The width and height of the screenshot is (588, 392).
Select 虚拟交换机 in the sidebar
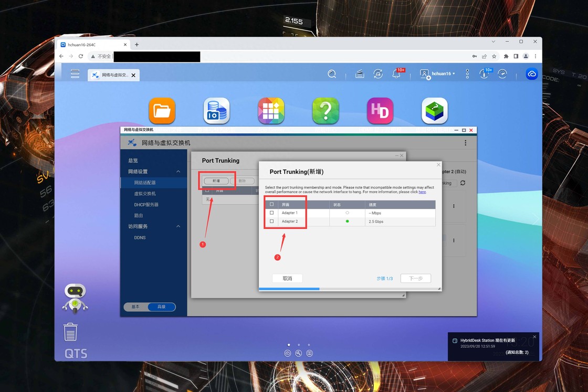pyautogui.click(x=145, y=194)
